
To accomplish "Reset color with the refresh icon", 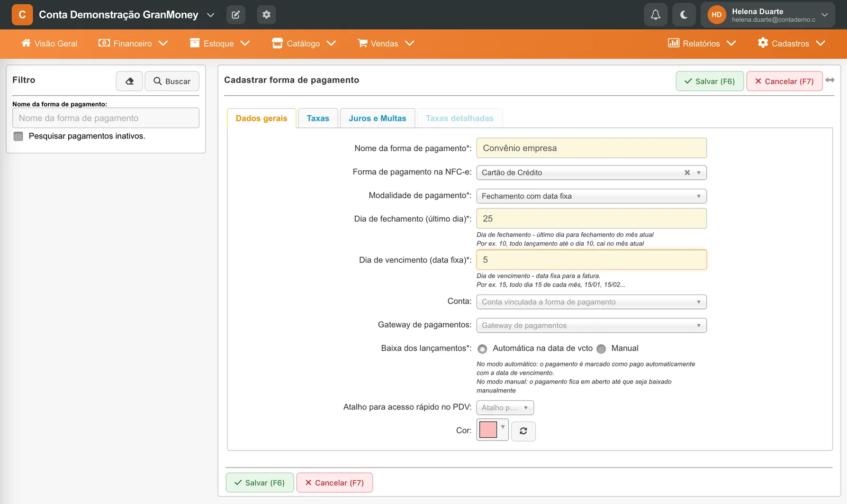I will click(524, 431).
